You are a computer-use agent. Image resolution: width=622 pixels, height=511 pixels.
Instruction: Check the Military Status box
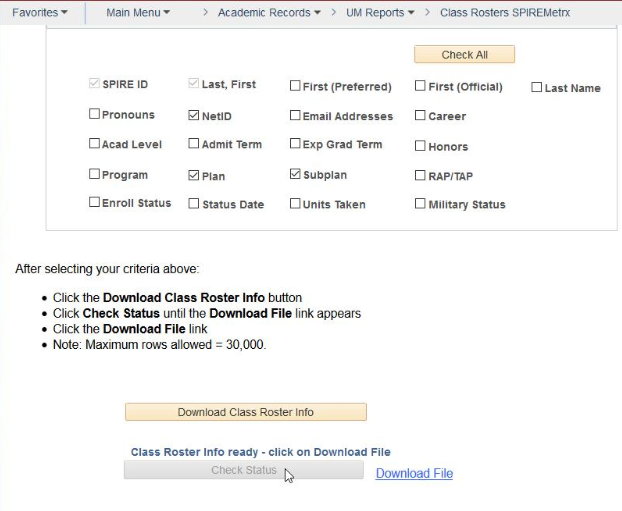pyautogui.click(x=421, y=203)
